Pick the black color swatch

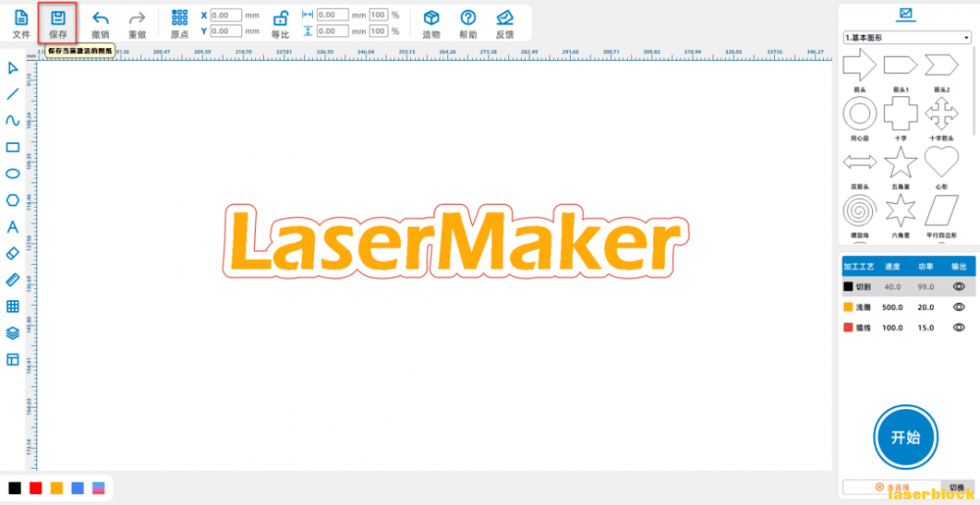click(x=15, y=487)
